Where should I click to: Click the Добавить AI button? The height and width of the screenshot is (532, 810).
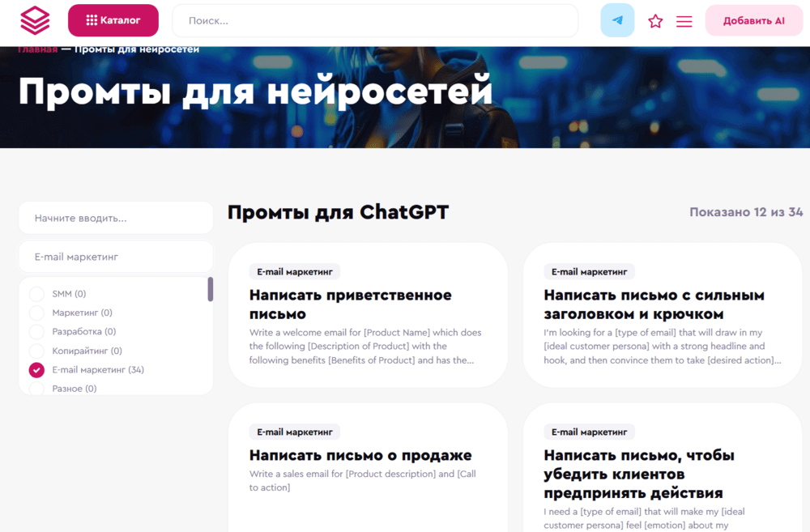[753, 21]
